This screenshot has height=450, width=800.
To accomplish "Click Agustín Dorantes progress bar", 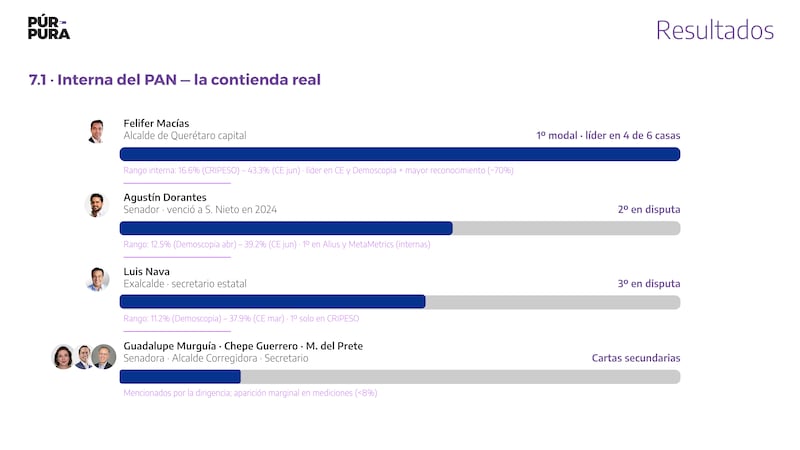I will (x=400, y=228).
